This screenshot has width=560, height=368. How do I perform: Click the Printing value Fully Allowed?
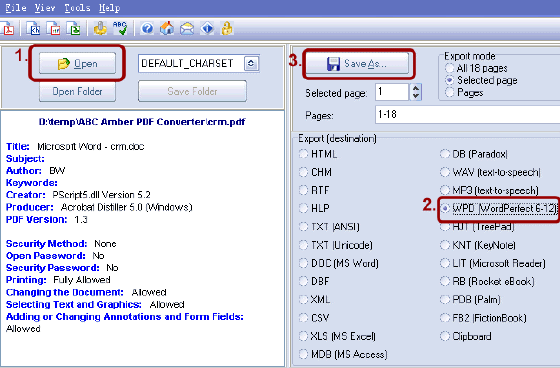82,280
